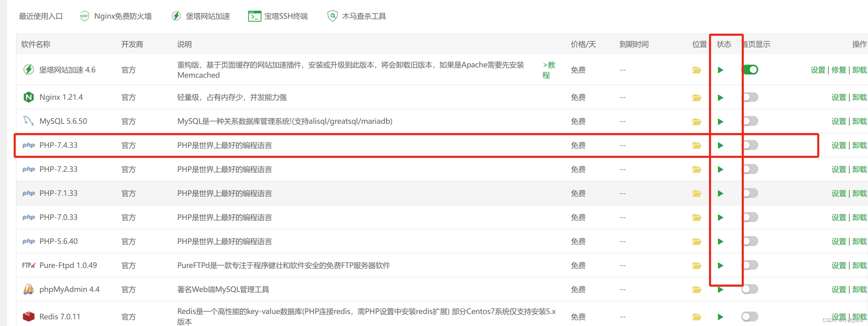
Task: Click the status arrow for PHP-7.1.33
Action: pos(720,194)
